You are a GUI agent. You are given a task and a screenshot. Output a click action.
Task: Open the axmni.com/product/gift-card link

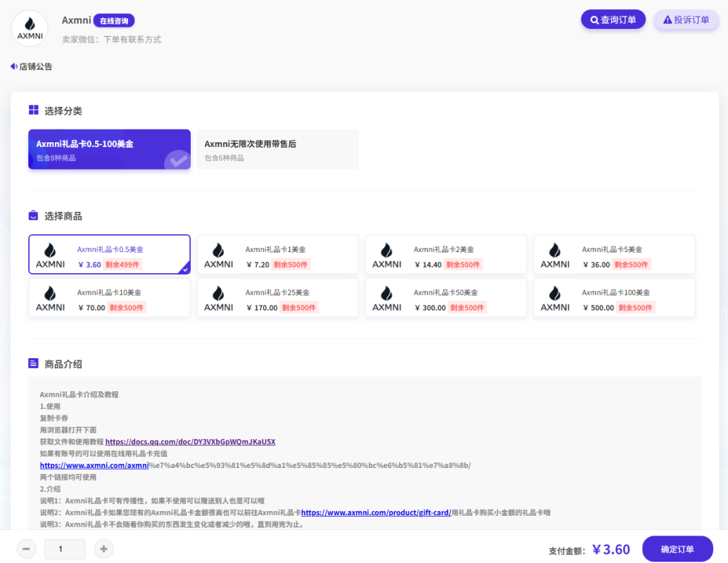click(376, 512)
